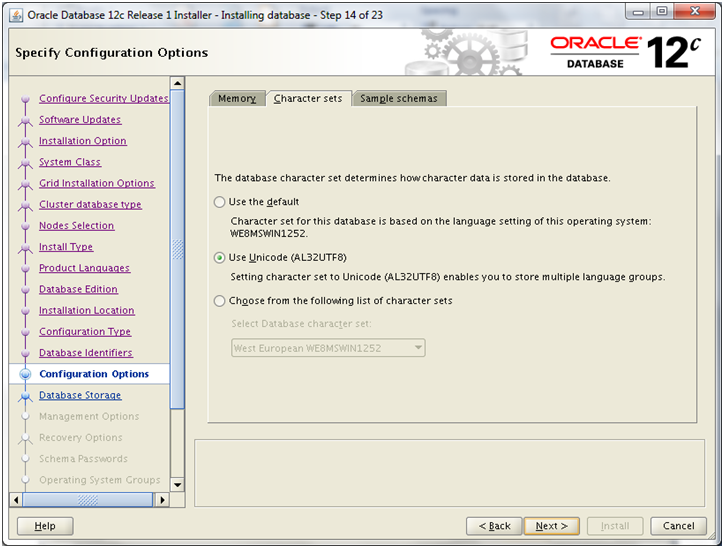Screen dimensions: 724x548
Task: Click the Management Options step label
Action: pos(89,416)
